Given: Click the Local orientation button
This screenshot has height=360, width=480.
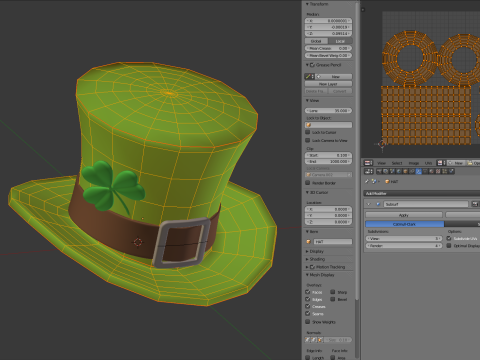Looking at the screenshot, I should 340,41.
